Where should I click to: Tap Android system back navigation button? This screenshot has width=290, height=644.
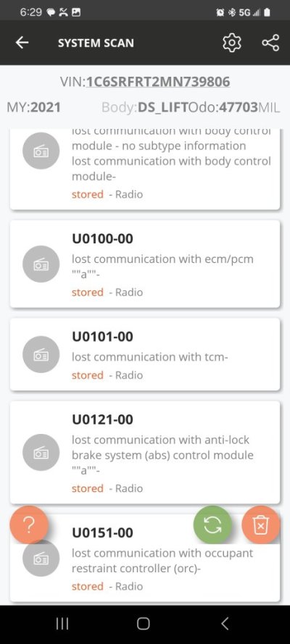[224, 624]
